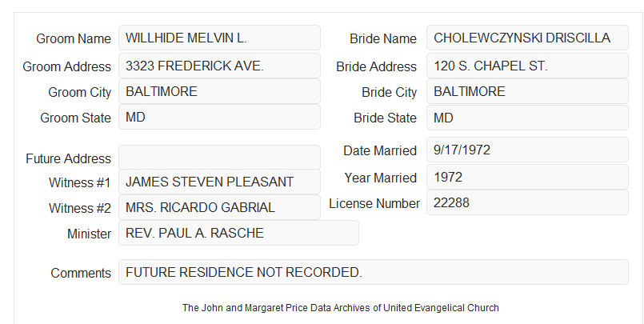Select the Witness #1 text field

click(219, 182)
